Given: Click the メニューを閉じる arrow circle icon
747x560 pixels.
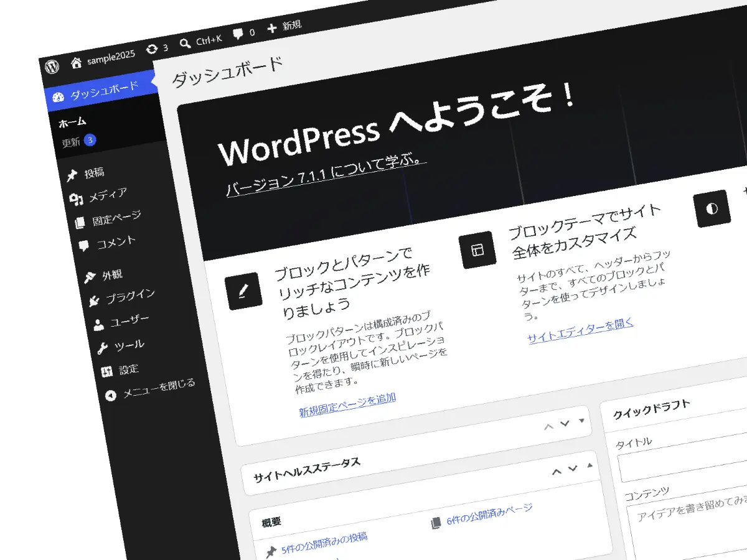Looking at the screenshot, I should 111,395.
